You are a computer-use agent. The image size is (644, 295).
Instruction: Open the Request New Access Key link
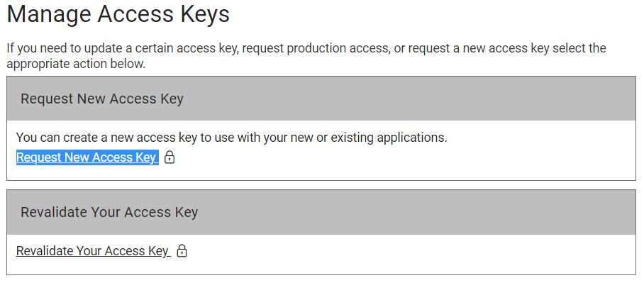(87, 157)
